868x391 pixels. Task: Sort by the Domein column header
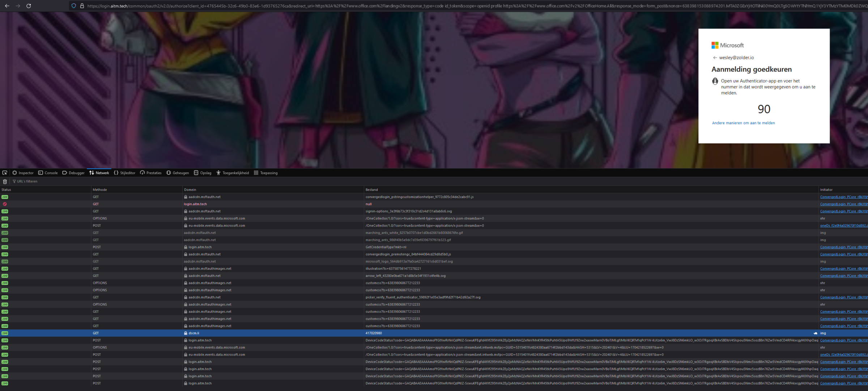(x=190, y=190)
